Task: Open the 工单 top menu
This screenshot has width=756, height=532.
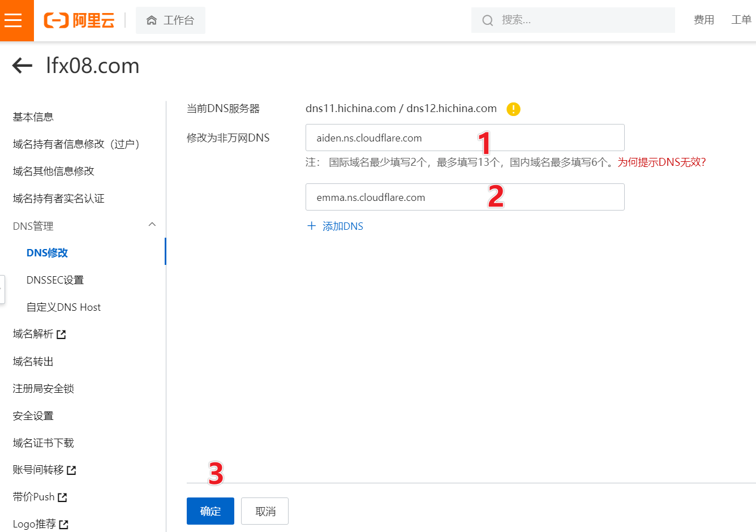Action: pos(741,20)
